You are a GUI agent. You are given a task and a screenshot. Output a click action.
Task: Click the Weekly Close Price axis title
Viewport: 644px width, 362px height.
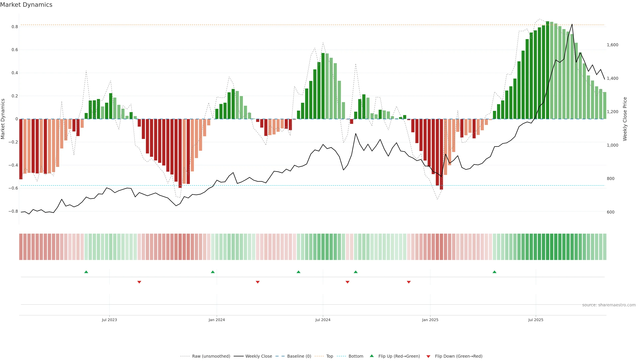625,119
